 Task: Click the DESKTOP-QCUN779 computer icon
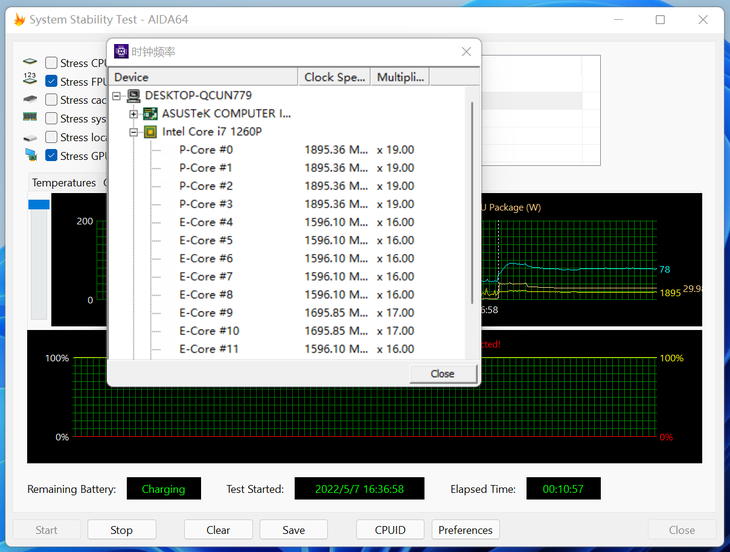133,96
